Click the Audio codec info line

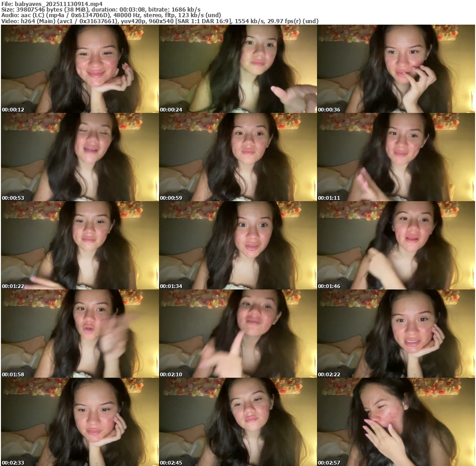pos(112,15)
